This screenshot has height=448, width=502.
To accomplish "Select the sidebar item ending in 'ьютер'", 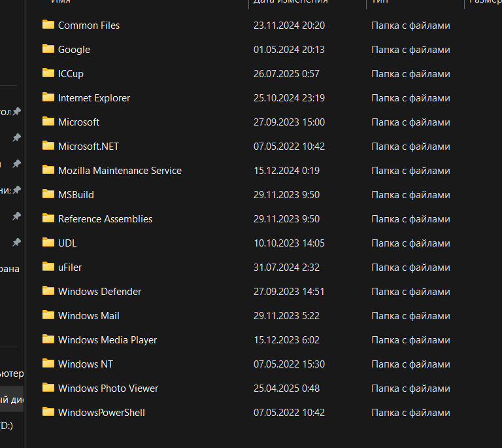I will (12, 373).
